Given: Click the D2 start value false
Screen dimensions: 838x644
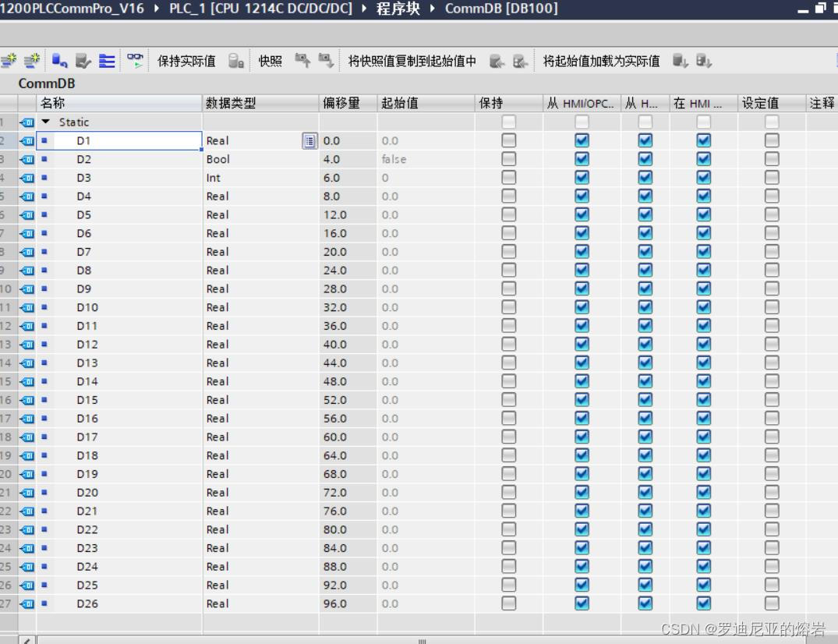Looking at the screenshot, I should [x=394, y=159].
